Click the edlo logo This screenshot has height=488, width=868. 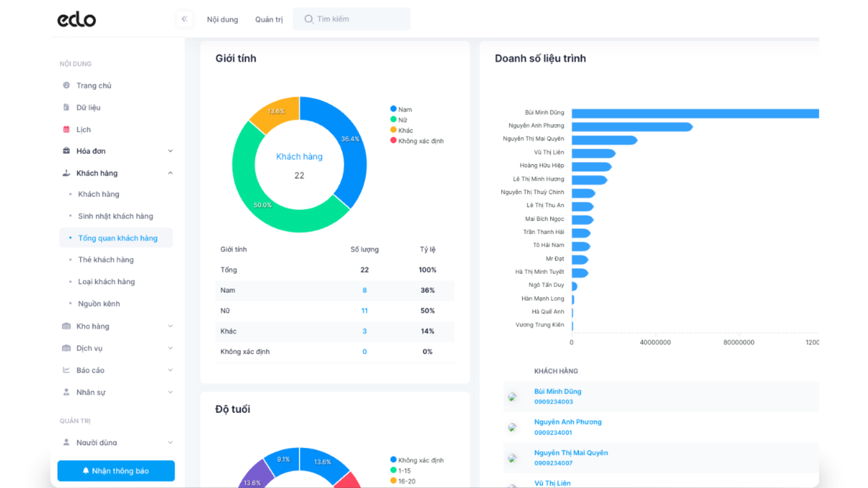[76, 20]
